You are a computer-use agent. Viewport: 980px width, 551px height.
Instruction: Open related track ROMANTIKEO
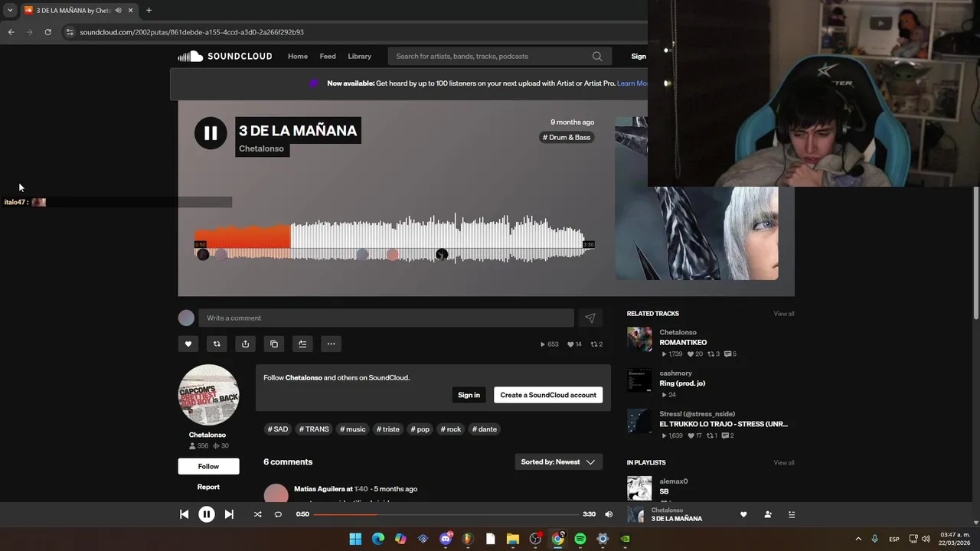click(683, 342)
